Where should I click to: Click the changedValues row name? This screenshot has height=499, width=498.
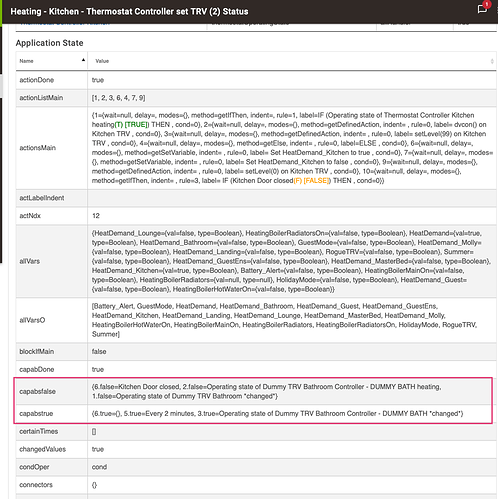(x=43, y=449)
